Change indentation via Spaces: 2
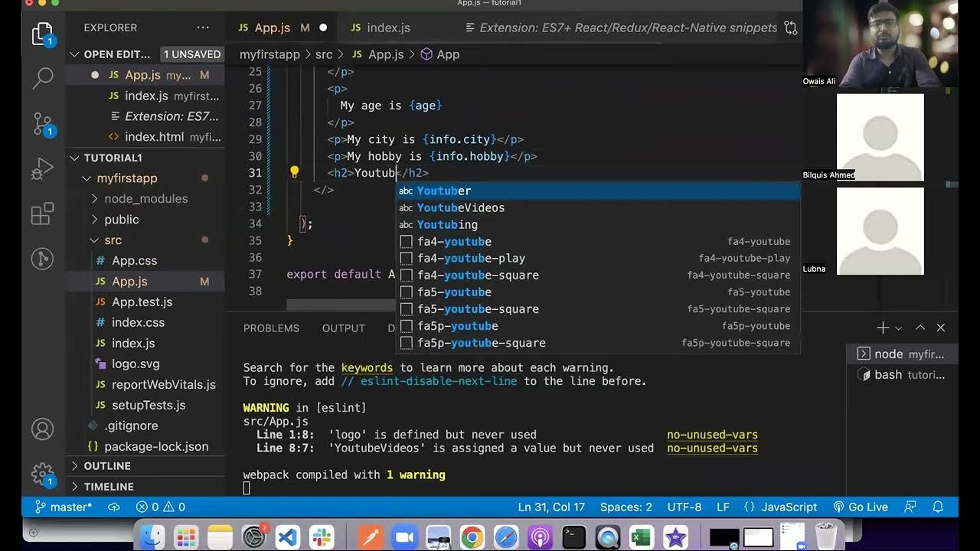Viewport: 980px width, 551px height. 626,507
